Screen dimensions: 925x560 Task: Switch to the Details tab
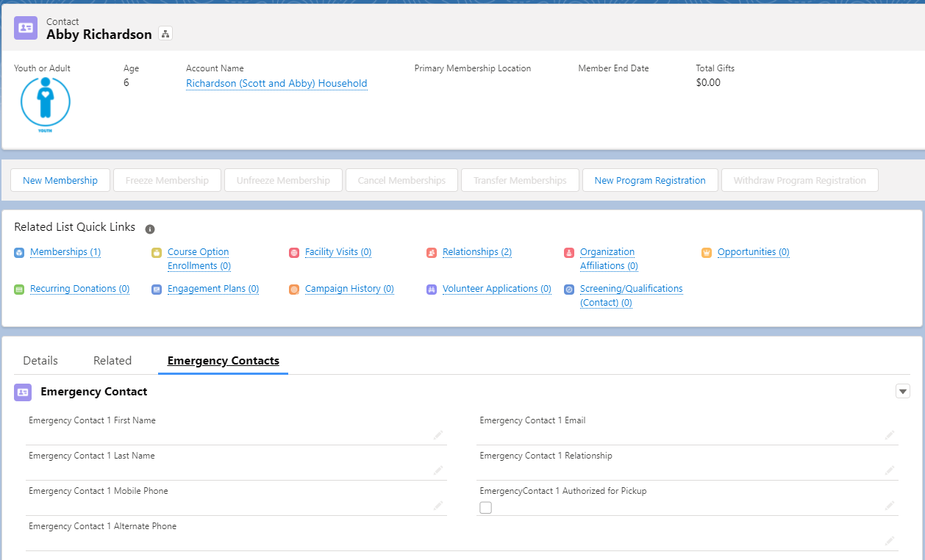[x=40, y=360]
